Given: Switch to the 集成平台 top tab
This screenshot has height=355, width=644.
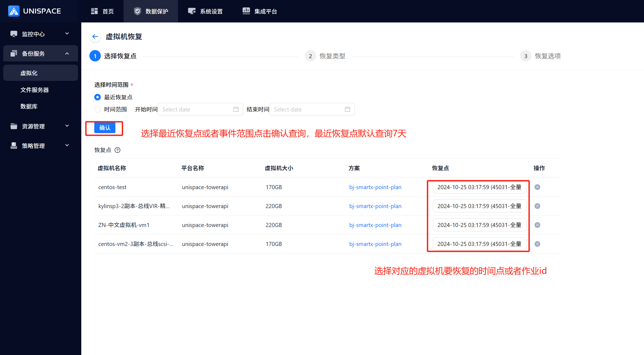Looking at the screenshot, I should pyautogui.click(x=260, y=11).
